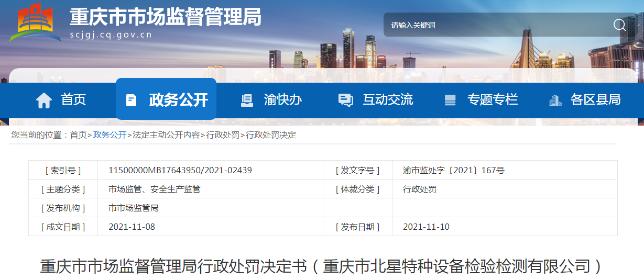The width and height of the screenshot is (644, 280).
Task: Click the site title 重庆市市场监督管理局
Action: click(166, 18)
